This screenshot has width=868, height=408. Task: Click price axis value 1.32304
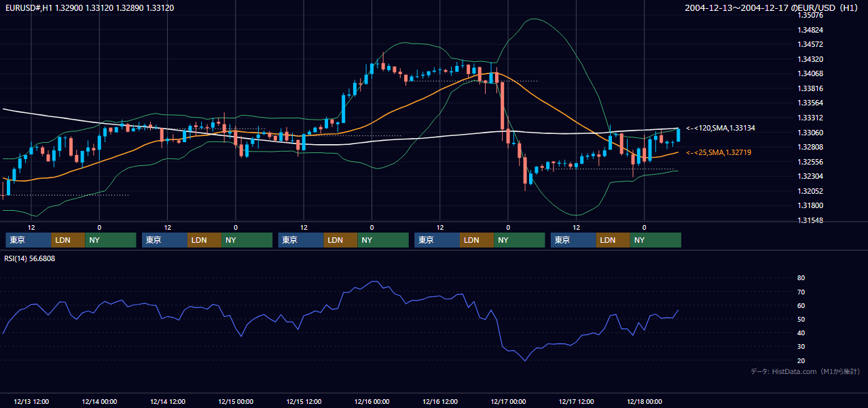click(810, 176)
